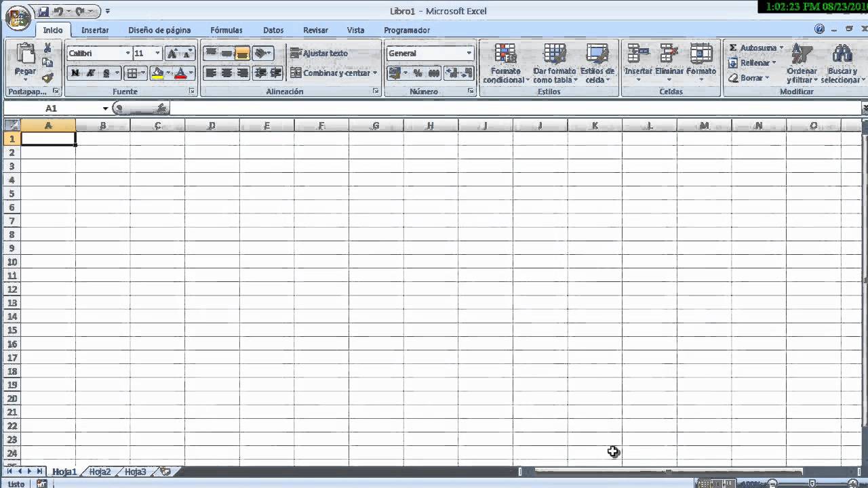Viewport: 868px width, 488px height.
Task: Align cell text to the left
Action: pyautogui.click(x=211, y=73)
